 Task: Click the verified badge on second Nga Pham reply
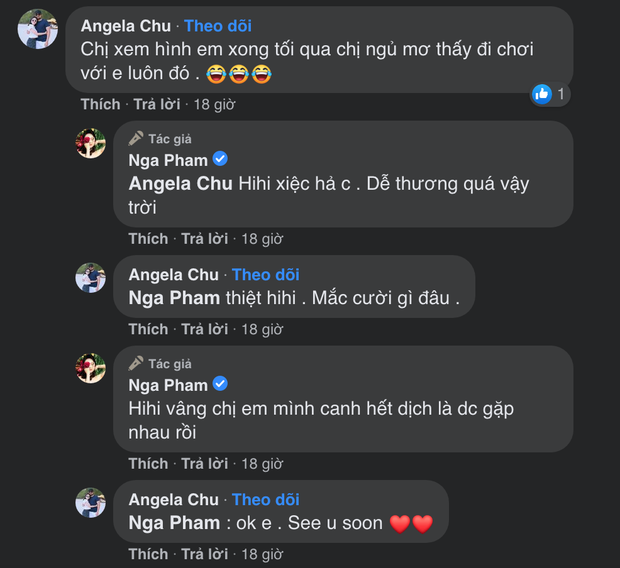(x=221, y=385)
